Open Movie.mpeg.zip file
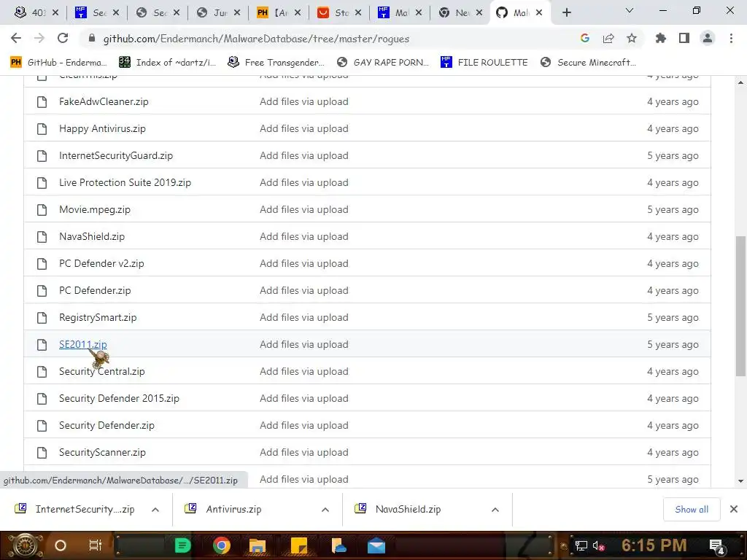The image size is (747, 560). click(94, 209)
